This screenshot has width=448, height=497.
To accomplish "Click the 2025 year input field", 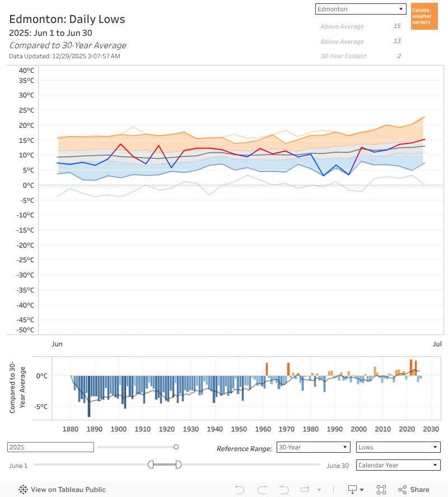I will point(50,447).
